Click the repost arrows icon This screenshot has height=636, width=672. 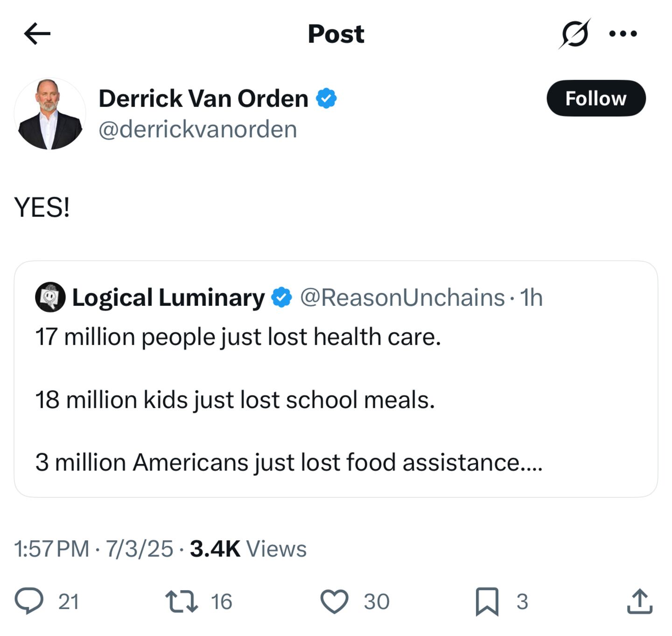tap(182, 601)
